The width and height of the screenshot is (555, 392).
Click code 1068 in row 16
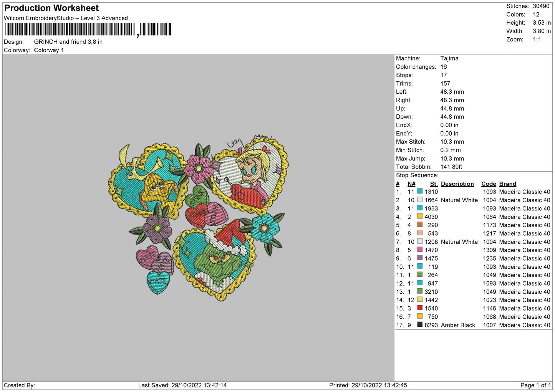tap(489, 317)
